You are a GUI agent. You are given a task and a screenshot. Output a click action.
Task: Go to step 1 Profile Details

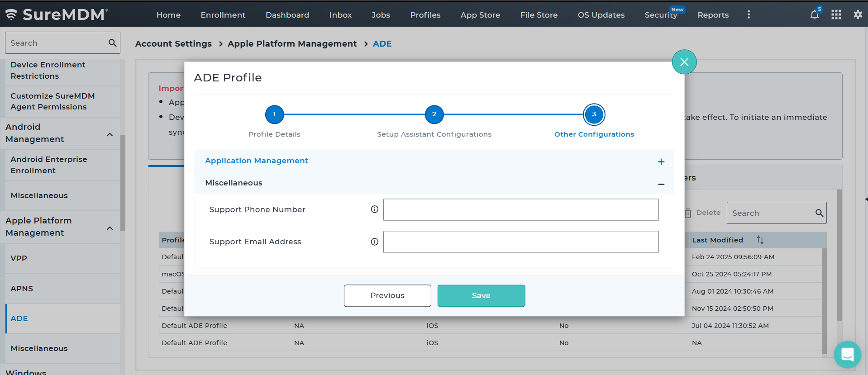click(274, 114)
